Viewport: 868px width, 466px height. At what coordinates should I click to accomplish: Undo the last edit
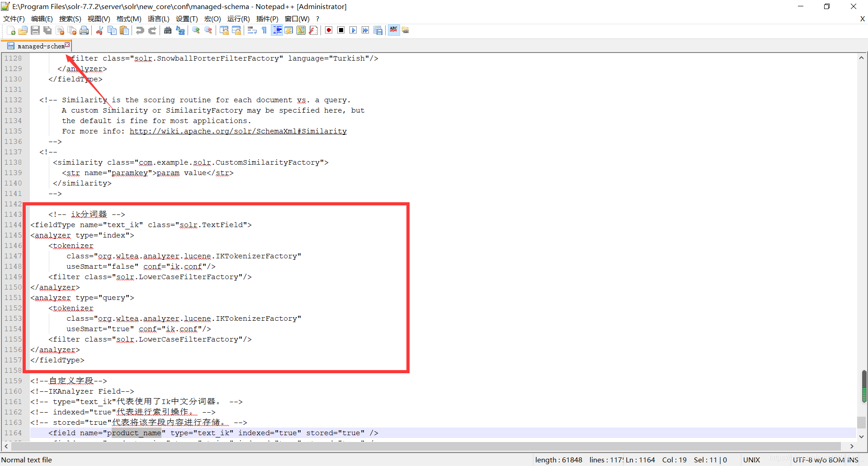tap(140, 30)
